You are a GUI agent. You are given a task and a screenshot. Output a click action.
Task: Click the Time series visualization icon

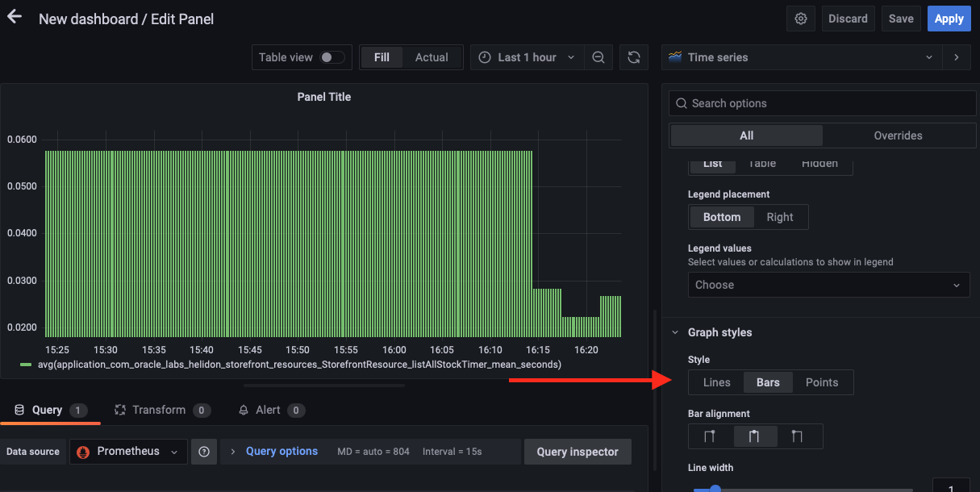tap(674, 57)
